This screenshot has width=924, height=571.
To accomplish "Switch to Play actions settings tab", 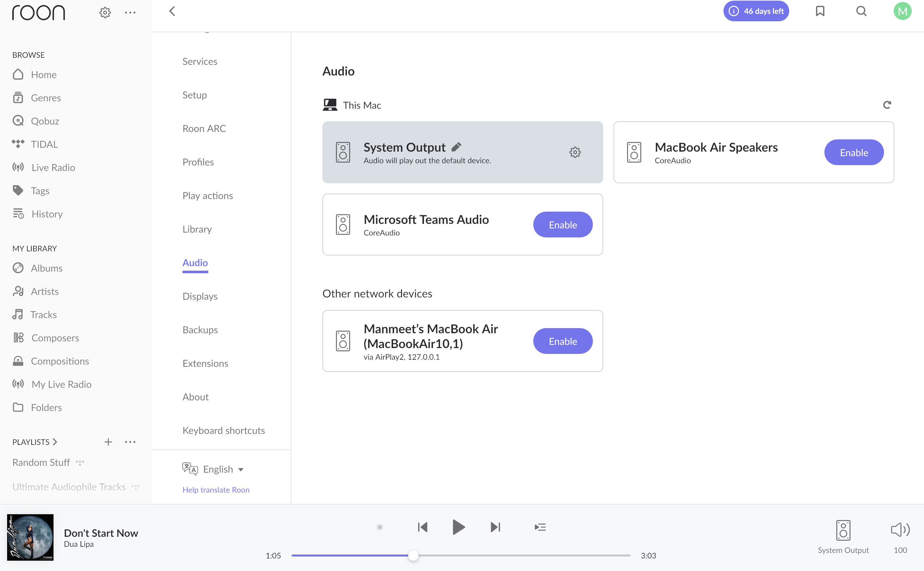I will click(x=208, y=195).
